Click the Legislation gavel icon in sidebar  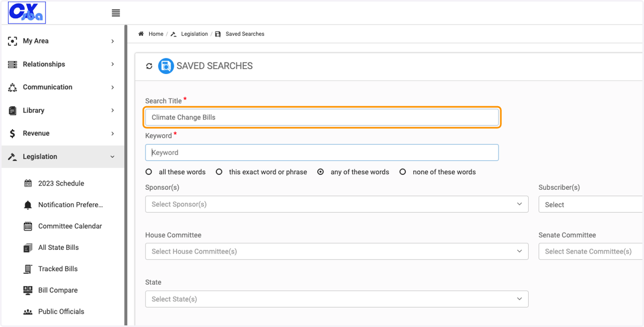coord(12,157)
